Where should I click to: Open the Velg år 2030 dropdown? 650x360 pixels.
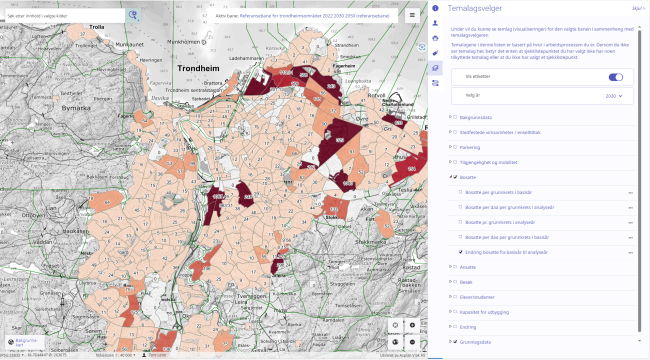pyautogui.click(x=614, y=96)
